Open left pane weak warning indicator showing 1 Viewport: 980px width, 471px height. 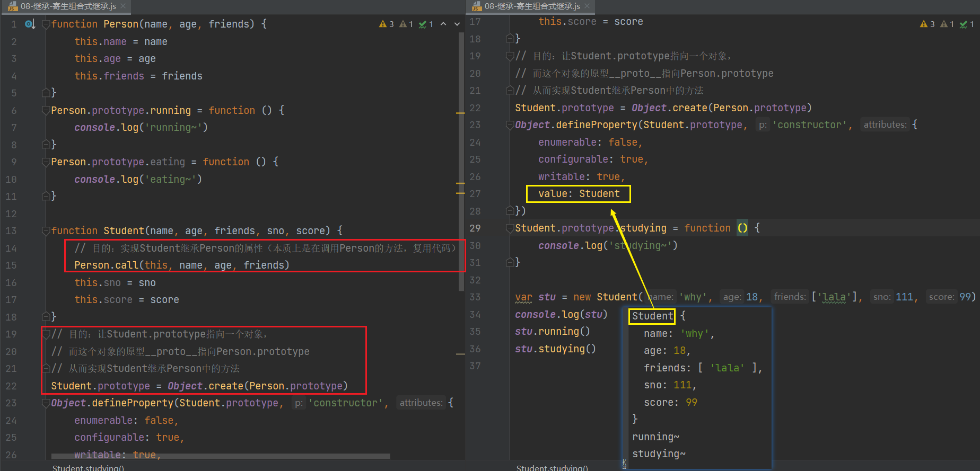tap(406, 24)
